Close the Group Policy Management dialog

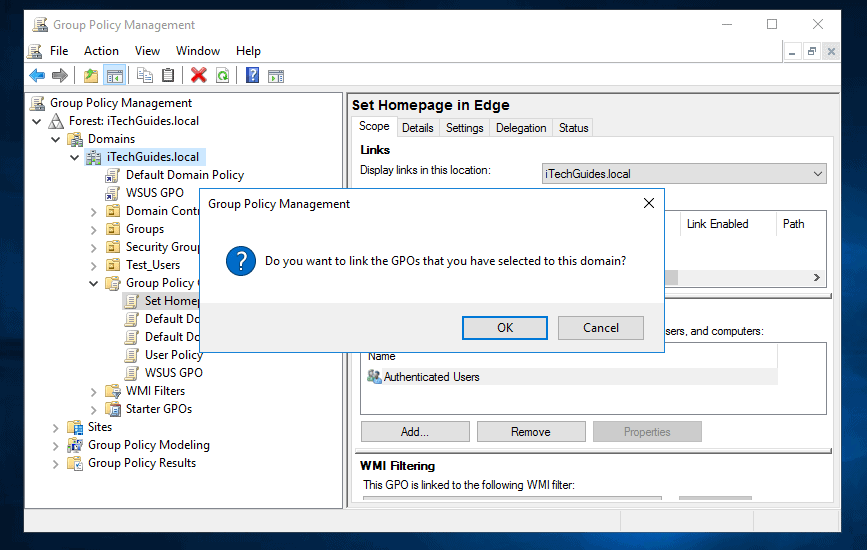(649, 203)
